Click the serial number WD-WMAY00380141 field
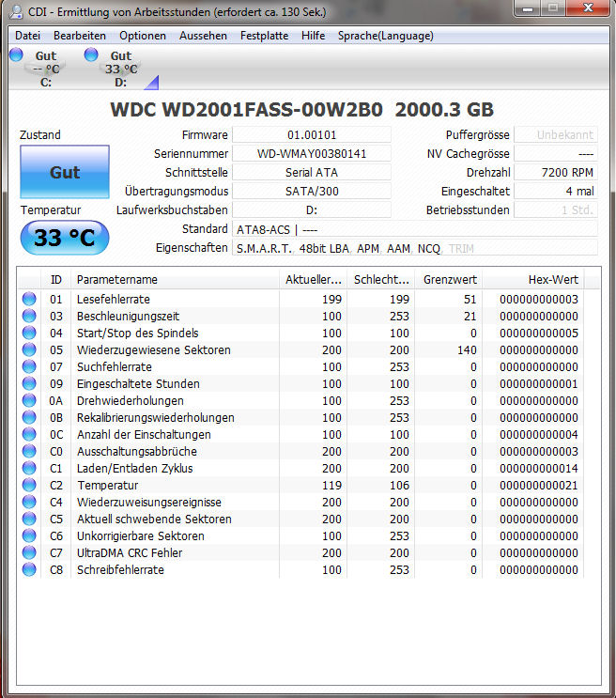 (x=312, y=153)
